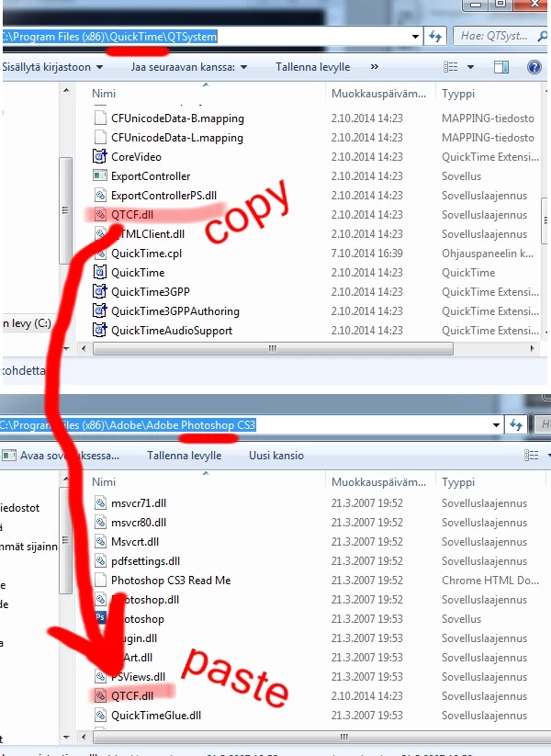Click the QuickTime.cpl file icon
Viewport: 551px width, 756px height.
pyautogui.click(x=100, y=253)
